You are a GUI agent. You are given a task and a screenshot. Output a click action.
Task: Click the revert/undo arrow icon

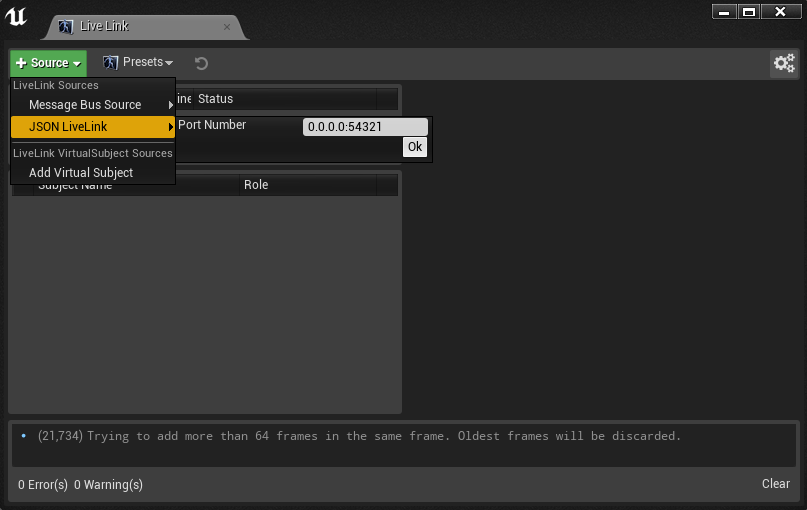[201, 63]
